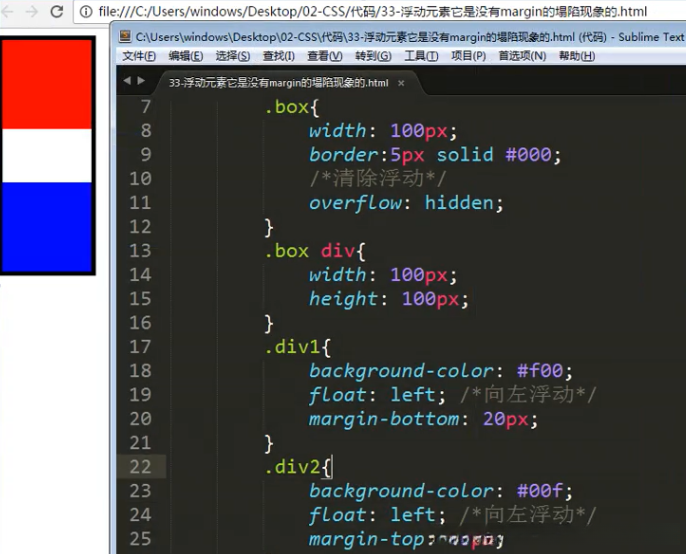Close the 33-浮动元素 html tab
The height and width of the screenshot is (554, 686).
coord(401,83)
